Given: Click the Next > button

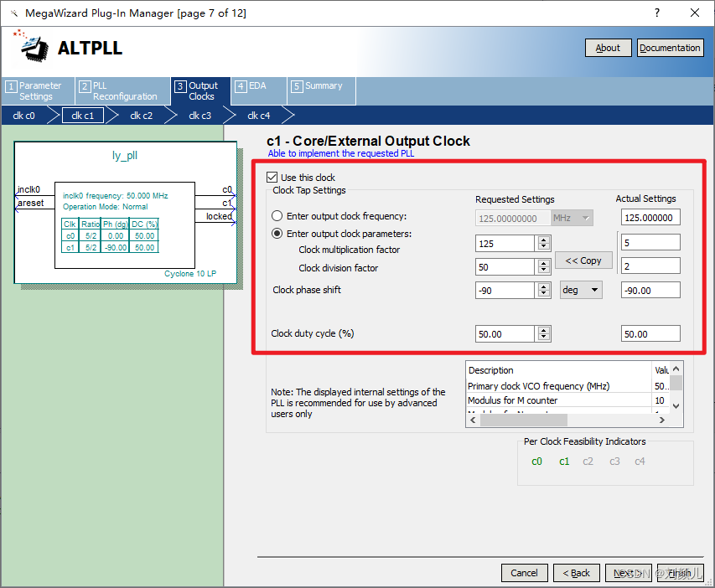Looking at the screenshot, I should [x=628, y=573].
